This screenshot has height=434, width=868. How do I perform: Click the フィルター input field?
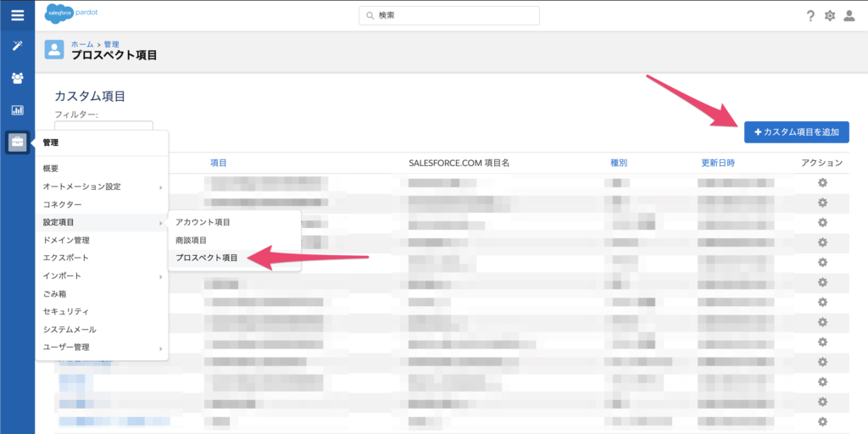(103, 125)
